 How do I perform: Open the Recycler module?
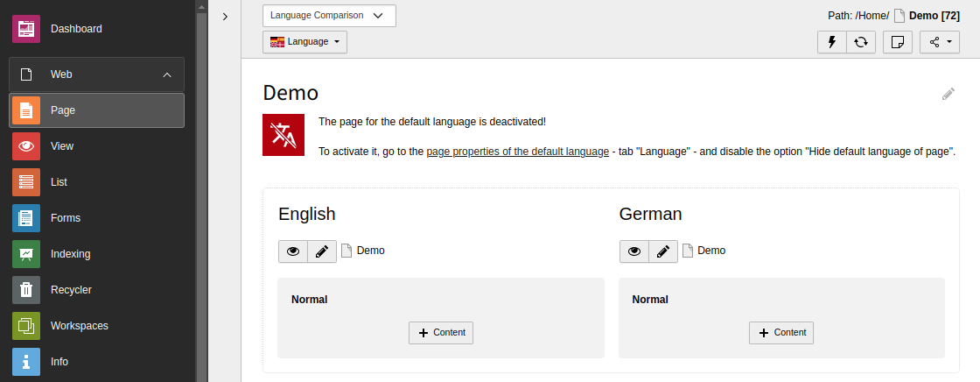[x=70, y=290]
